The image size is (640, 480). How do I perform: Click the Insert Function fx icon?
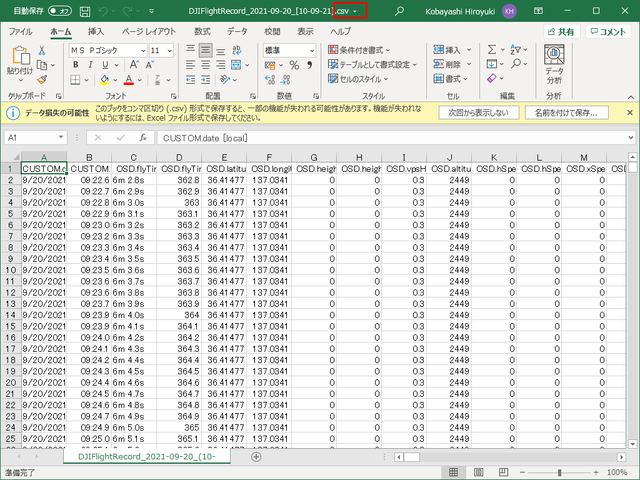pyautogui.click(x=143, y=138)
